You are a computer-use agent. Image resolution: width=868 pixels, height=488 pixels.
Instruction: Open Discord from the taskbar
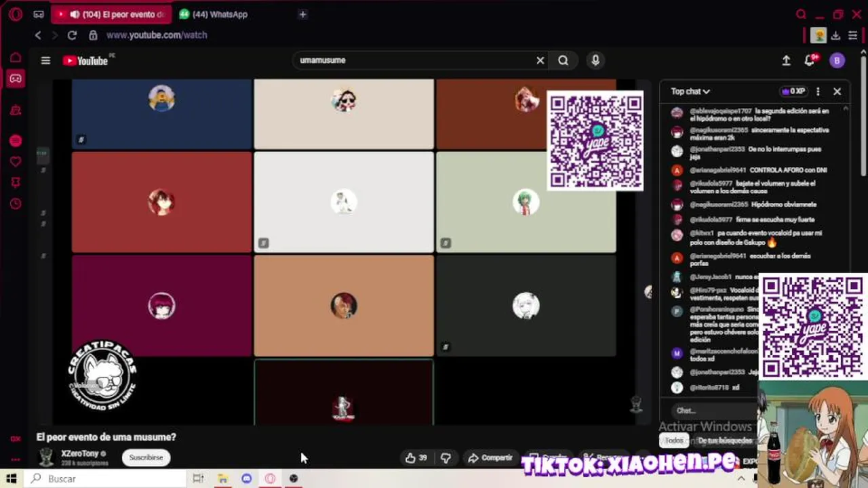tap(246, 479)
